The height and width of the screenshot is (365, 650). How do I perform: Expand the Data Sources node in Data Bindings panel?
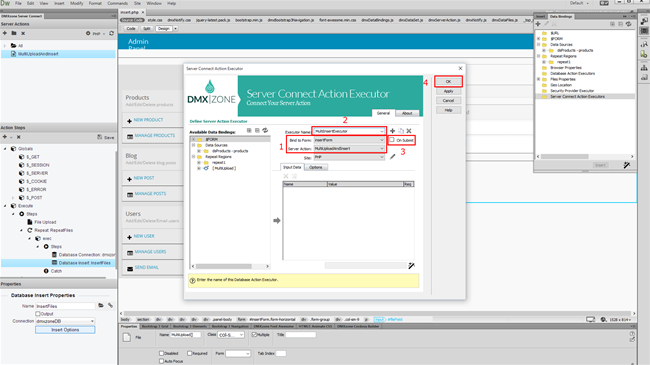[538, 44]
